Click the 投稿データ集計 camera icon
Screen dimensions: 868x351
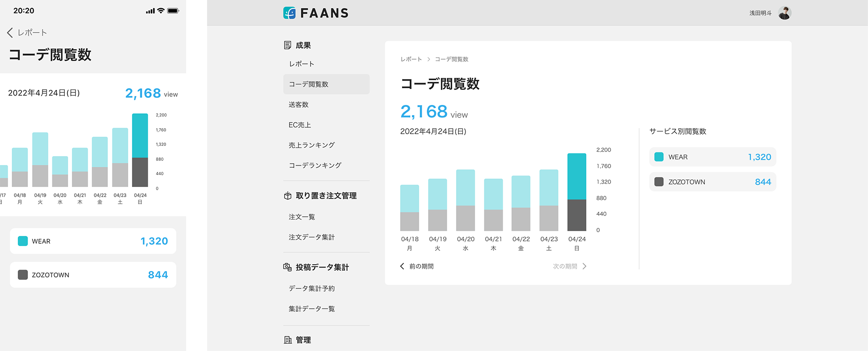click(x=288, y=267)
